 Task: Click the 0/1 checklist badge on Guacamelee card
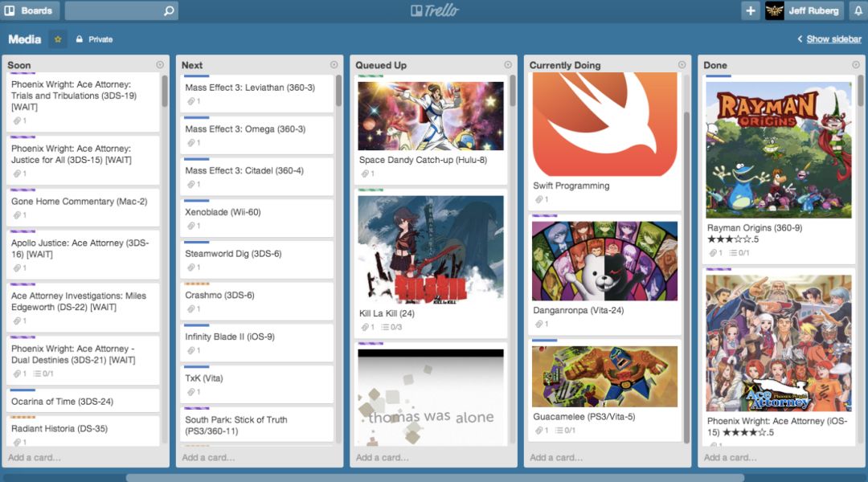click(567, 431)
